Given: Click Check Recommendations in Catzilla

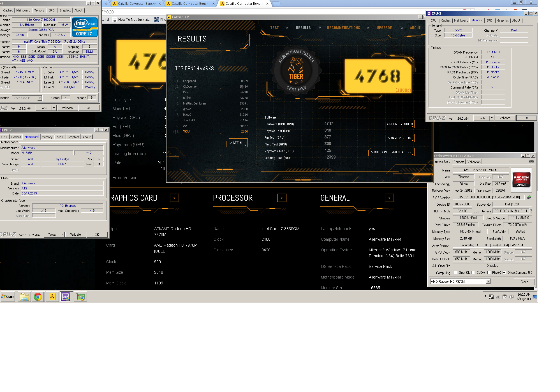Looking at the screenshot, I should coord(391,152).
